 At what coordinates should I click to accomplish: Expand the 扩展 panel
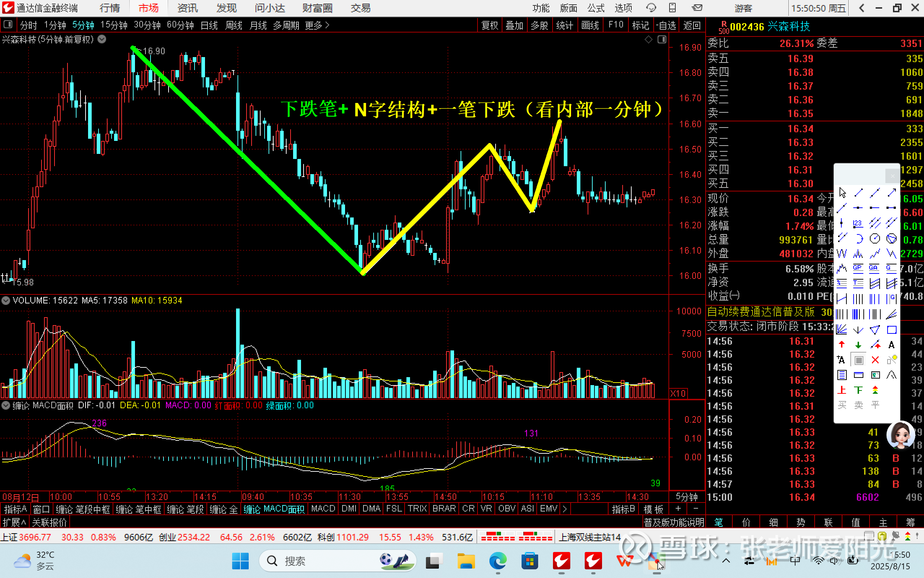click(14, 522)
